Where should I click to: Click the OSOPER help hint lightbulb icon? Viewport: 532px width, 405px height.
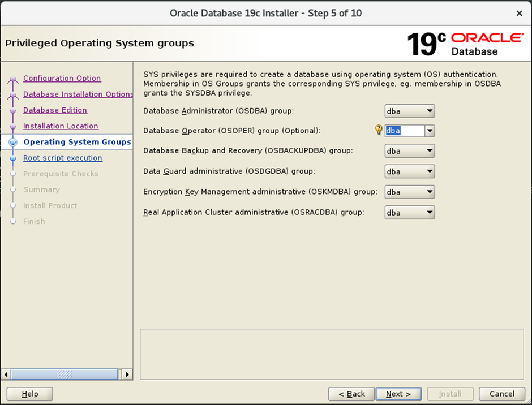tap(379, 130)
